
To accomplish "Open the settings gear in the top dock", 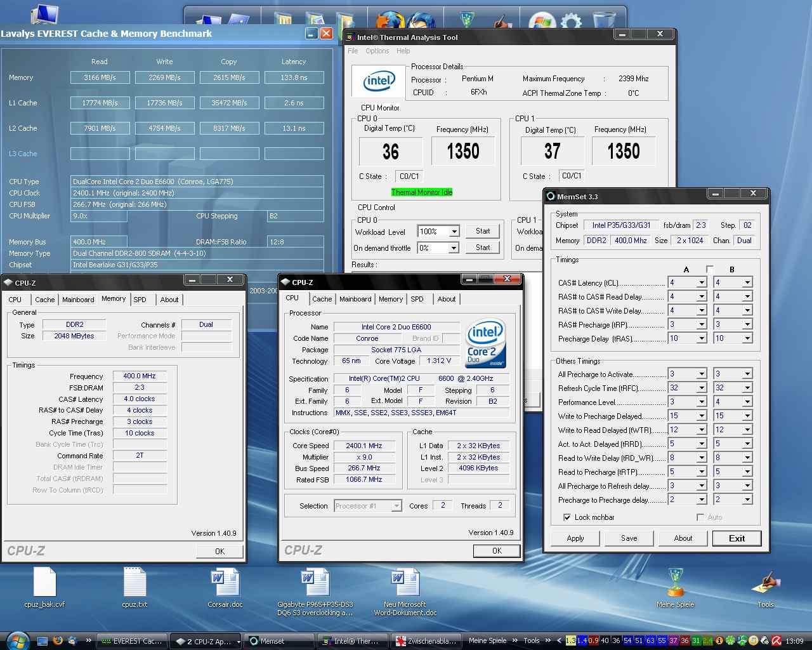I will coord(571,22).
